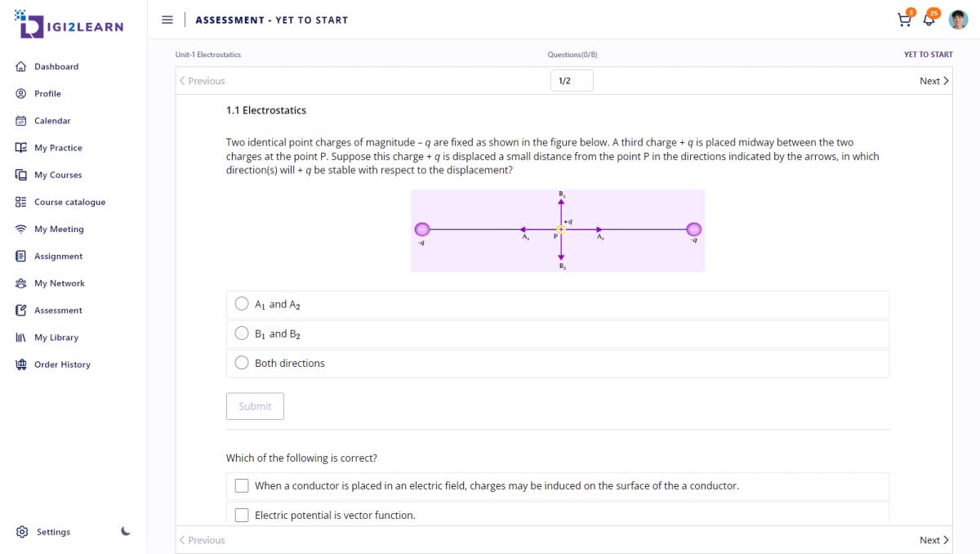
Task: Open the shopping cart with 3 items
Action: pyautogui.click(x=904, y=20)
